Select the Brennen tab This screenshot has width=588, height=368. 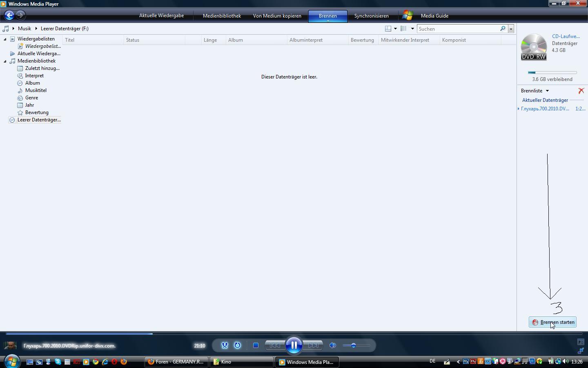coord(327,16)
